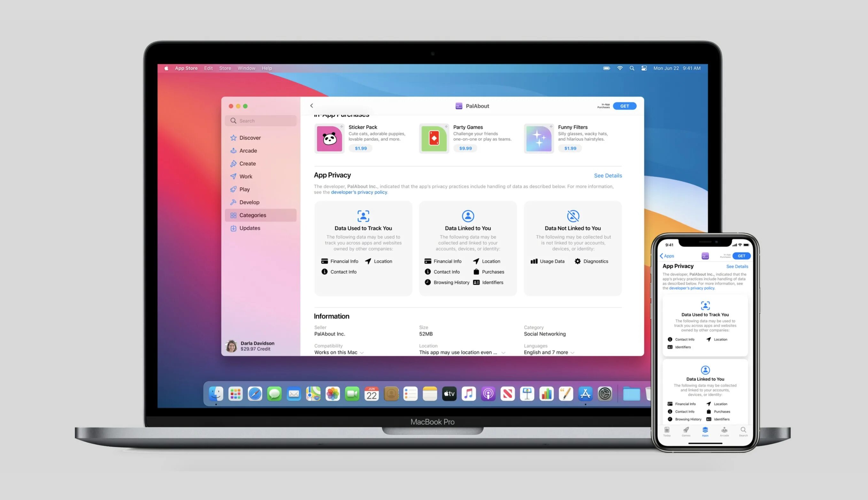The height and width of the screenshot is (500, 868).
Task: Search in the App Store search field
Action: pos(262,121)
